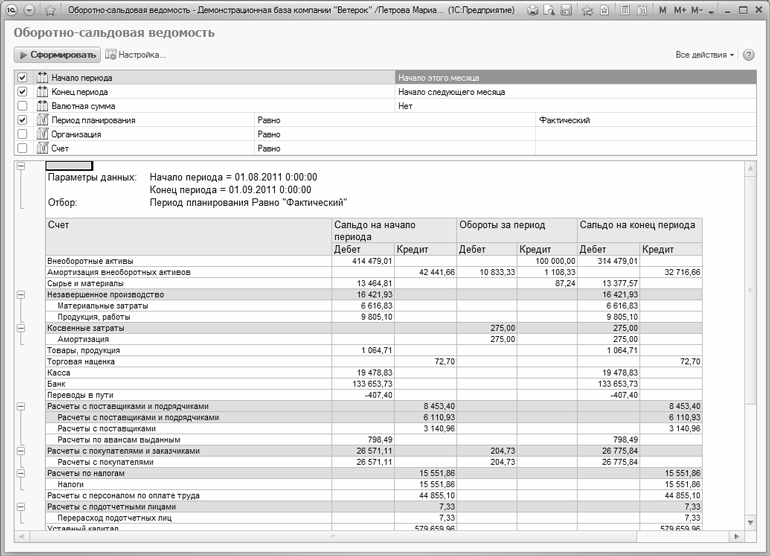The image size is (770, 556).
Task: Click the print icon in the title bar
Action: click(x=533, y=9)
